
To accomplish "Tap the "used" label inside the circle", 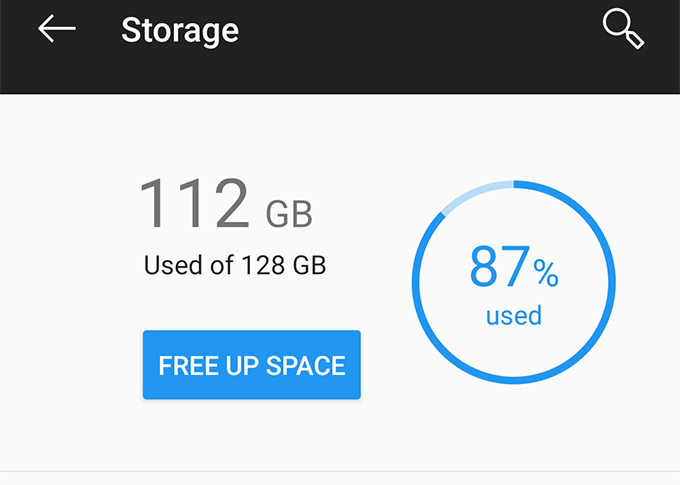I will pos(513,316).
